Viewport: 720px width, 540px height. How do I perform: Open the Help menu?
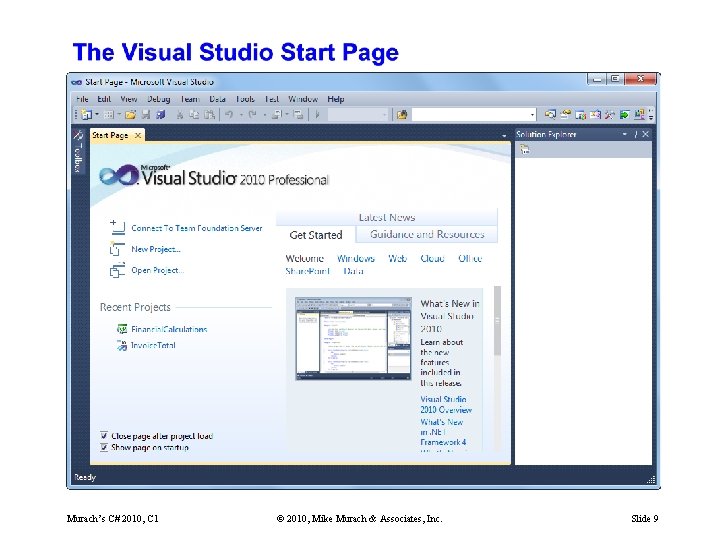click(336, 99)
